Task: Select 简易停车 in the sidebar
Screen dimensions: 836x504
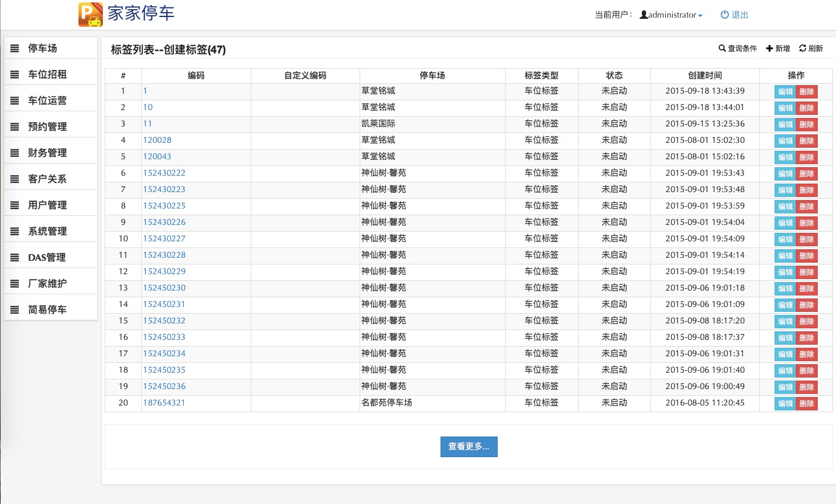Action: point(47,309)
